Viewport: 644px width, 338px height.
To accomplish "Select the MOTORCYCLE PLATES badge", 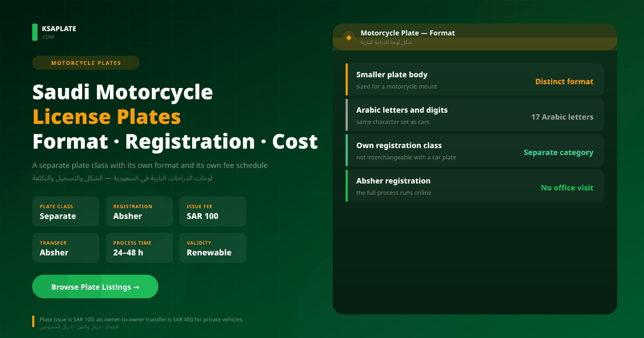I will 86,63.
